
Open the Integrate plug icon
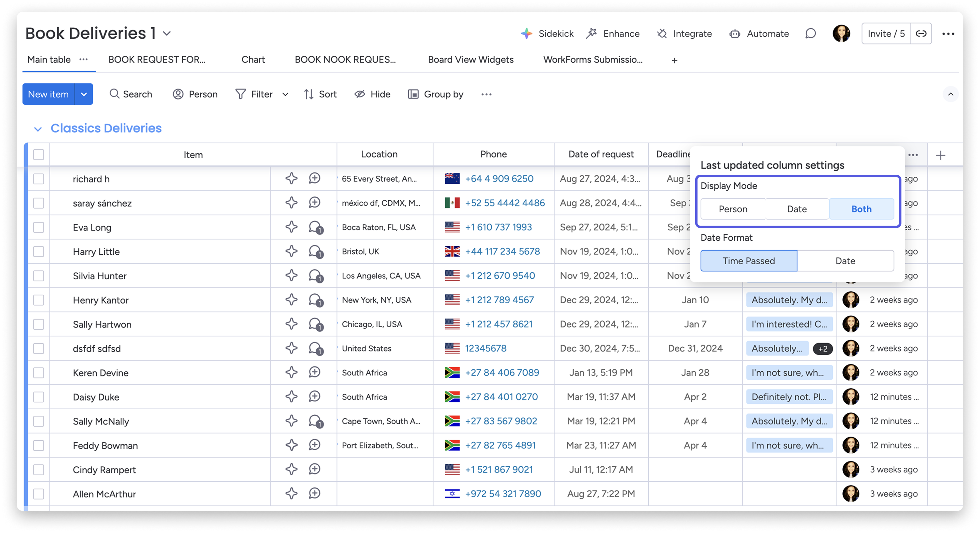(662, 34)
